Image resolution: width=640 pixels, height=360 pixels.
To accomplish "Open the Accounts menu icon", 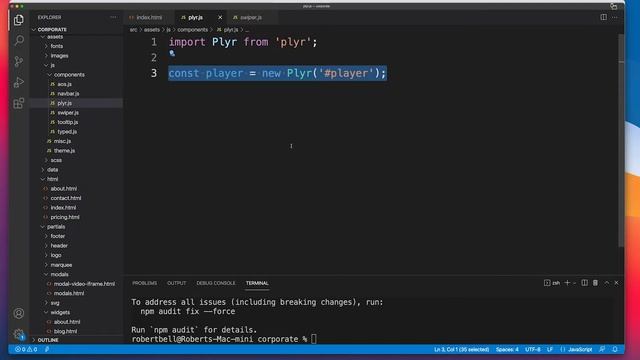I will [x=19, y=313].
